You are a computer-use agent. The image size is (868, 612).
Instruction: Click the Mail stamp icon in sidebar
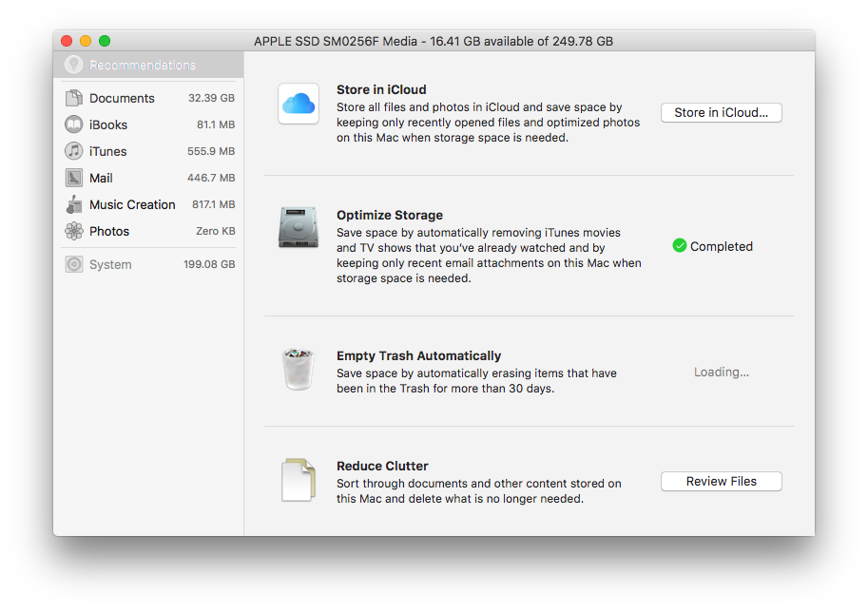pos(74,178)
